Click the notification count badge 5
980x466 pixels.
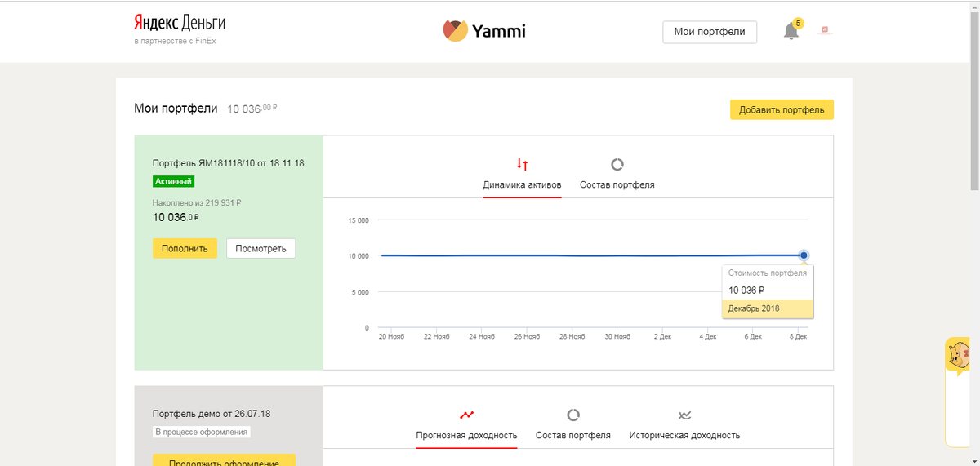[x=798, y=23]
